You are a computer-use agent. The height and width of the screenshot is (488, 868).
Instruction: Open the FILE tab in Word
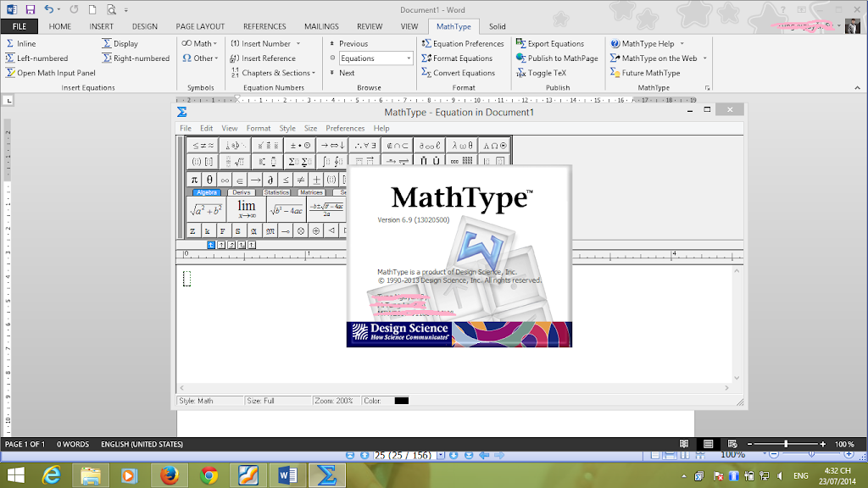pos(19,26)
